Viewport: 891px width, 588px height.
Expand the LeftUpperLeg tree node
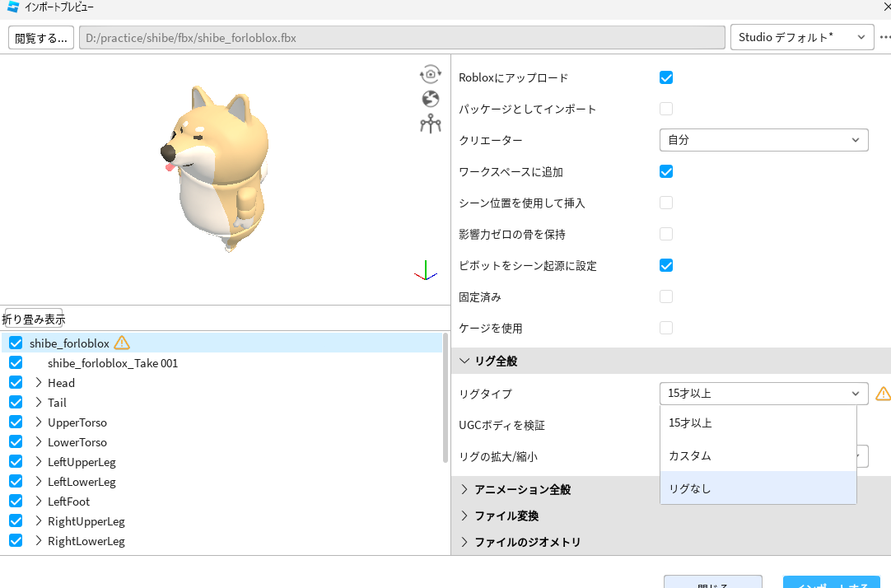[x=39, y=461]
